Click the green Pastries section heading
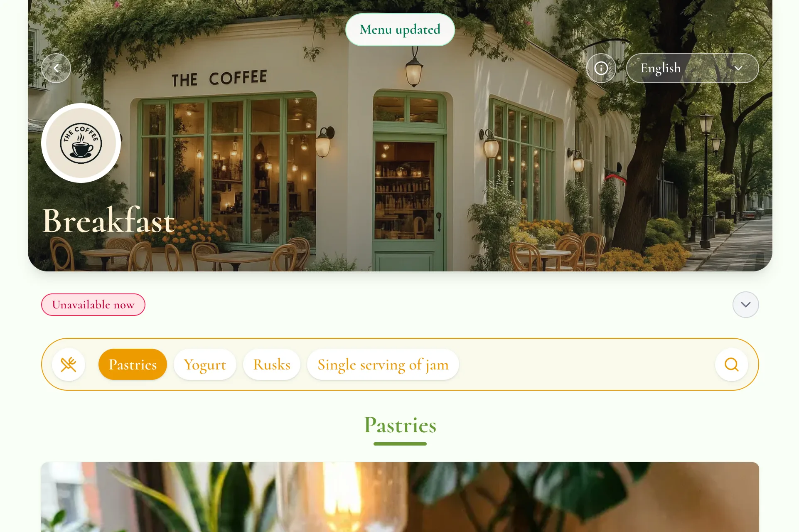799x532 pixels. 400,425
